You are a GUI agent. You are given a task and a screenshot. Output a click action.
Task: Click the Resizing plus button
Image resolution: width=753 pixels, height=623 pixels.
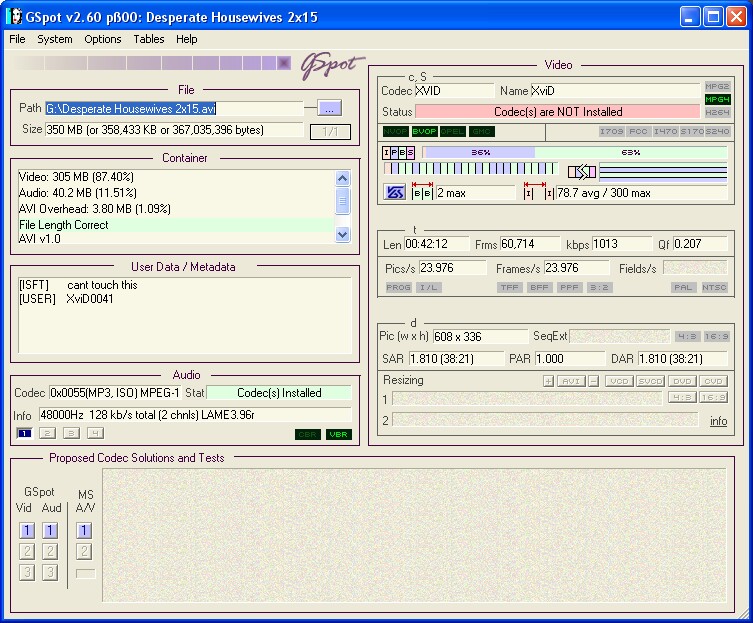pyautogui.click(x=548, y=381)
